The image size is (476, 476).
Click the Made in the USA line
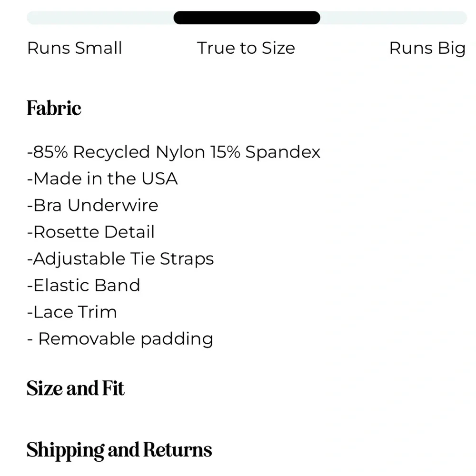click(x=102, y=178)
